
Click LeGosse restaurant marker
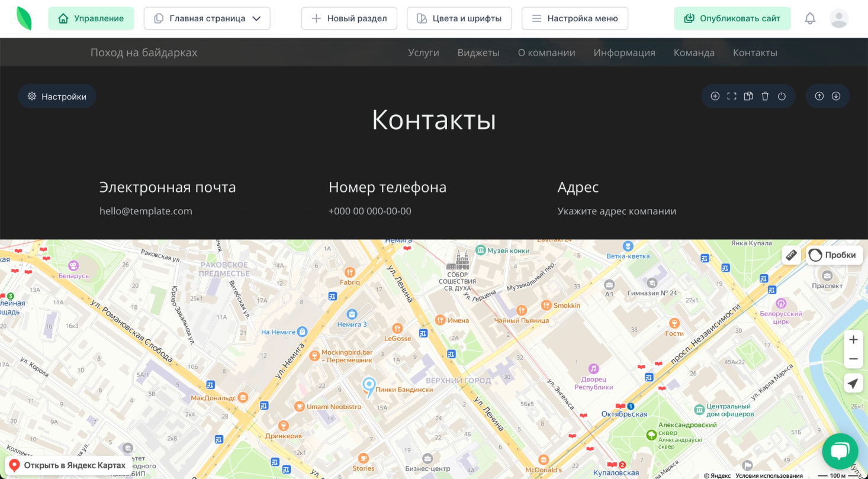click(398, 328)
